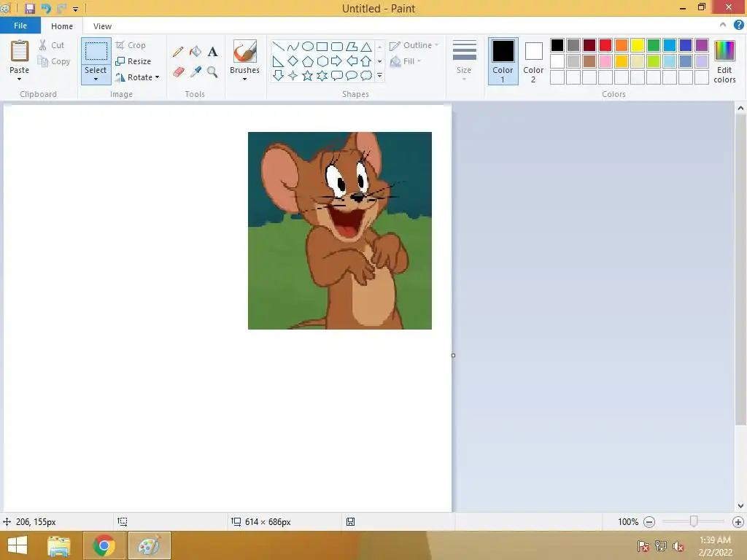The width and height of the screenshot is (747, 560).
Task: Click the zoom out minus button
Action: click(x=649, y=522)
